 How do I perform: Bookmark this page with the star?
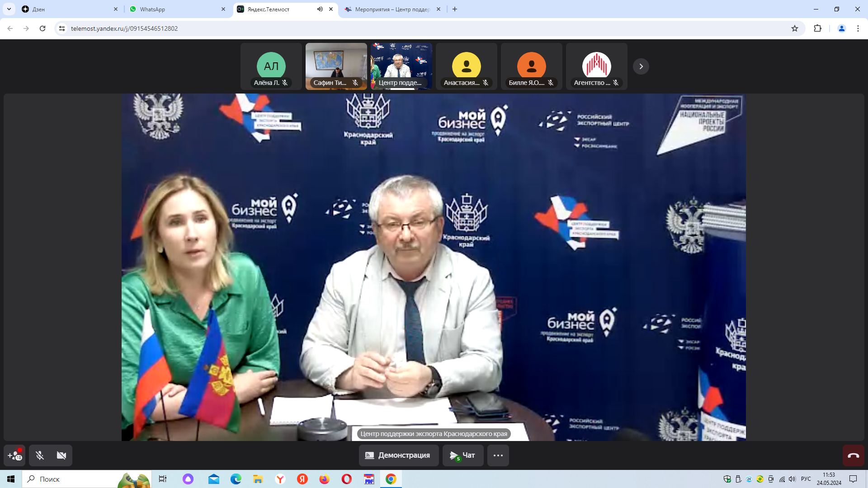(795, 28)
